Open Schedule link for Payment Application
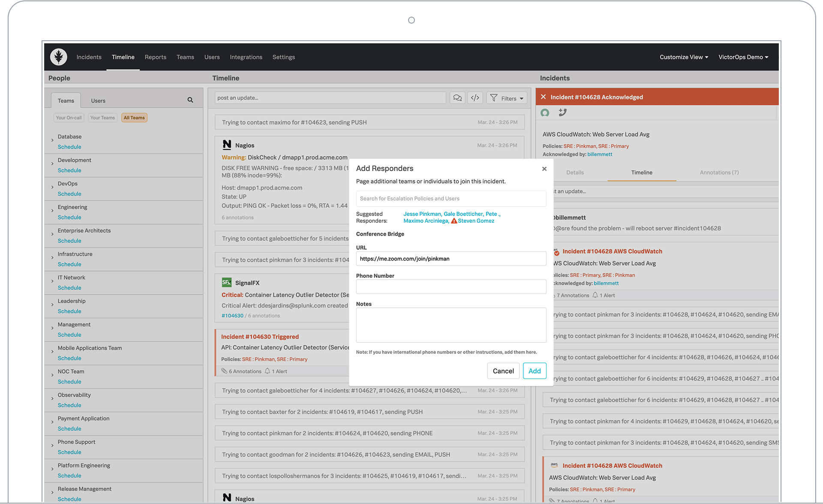The width and height of the screenshot is (823, 504). [x=69, y=429]
